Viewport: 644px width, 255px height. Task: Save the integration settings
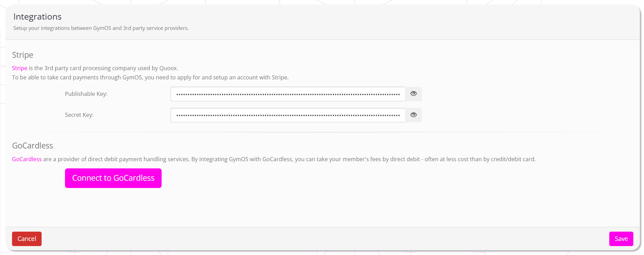tap(621, 239)
